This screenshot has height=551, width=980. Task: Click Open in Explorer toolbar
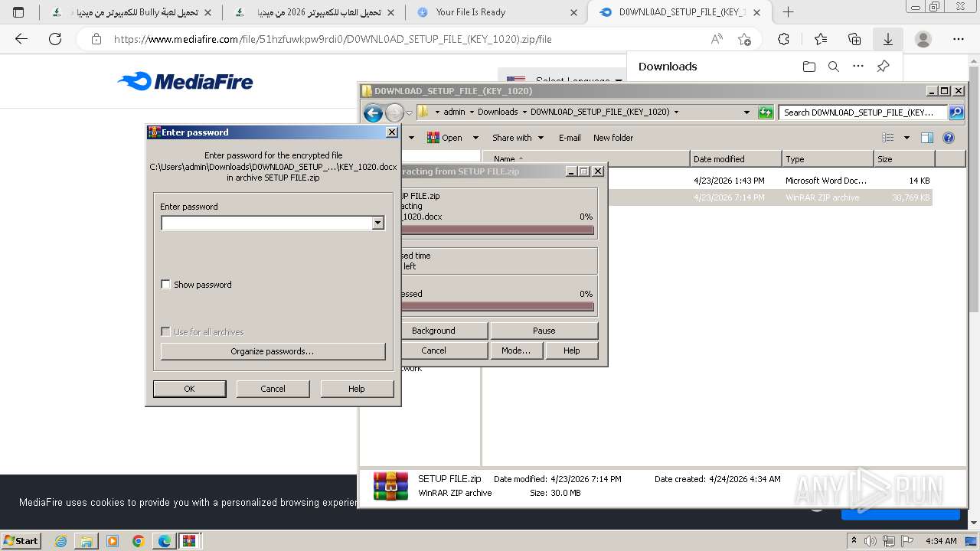tap(445, 138)
